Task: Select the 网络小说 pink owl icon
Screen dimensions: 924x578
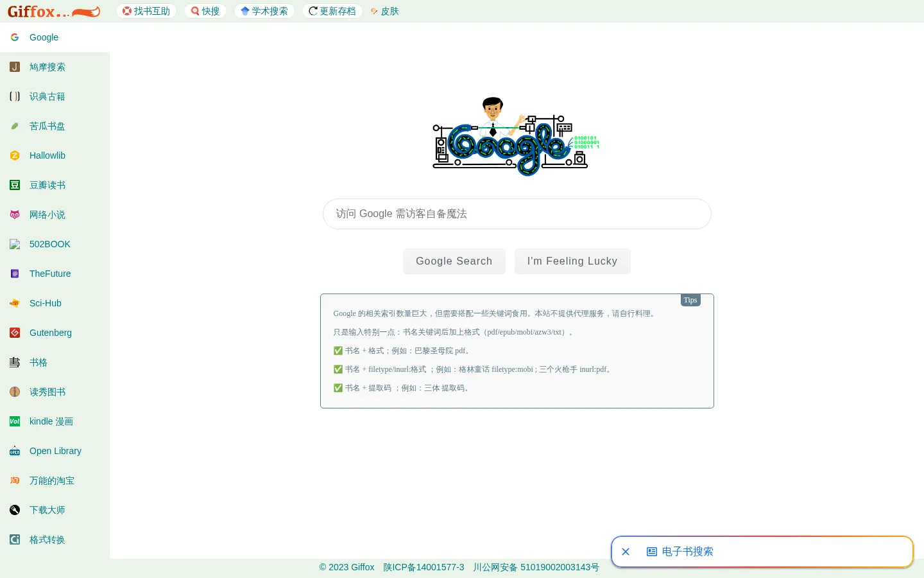Action: click(x=15, y=215)
